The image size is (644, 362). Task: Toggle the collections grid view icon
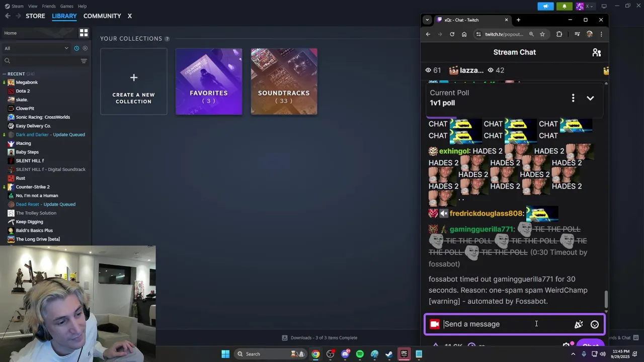click(84, 33)
